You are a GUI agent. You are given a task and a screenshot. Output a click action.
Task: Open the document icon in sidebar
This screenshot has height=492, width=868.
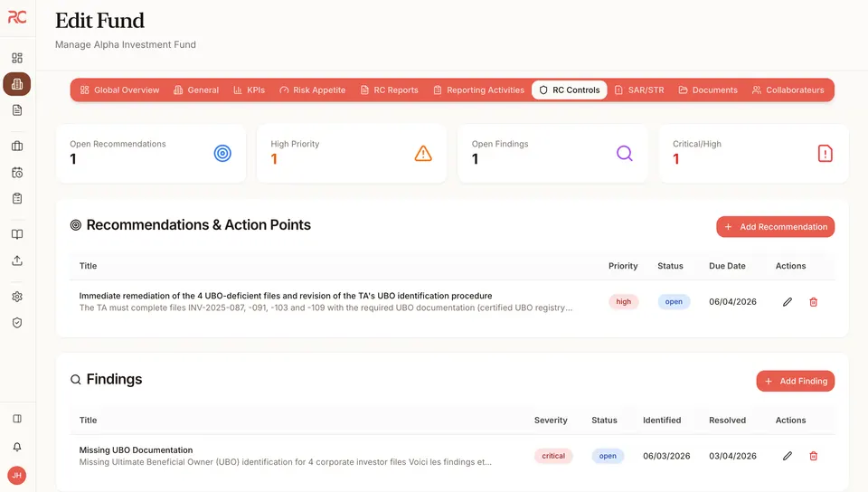click(x=17, y=110)
